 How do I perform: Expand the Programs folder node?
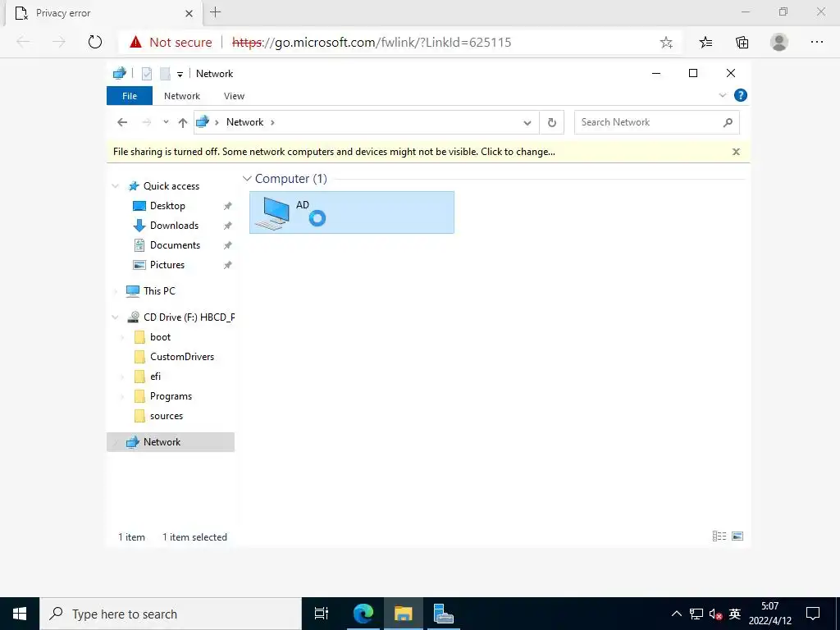tap(122, 396)
